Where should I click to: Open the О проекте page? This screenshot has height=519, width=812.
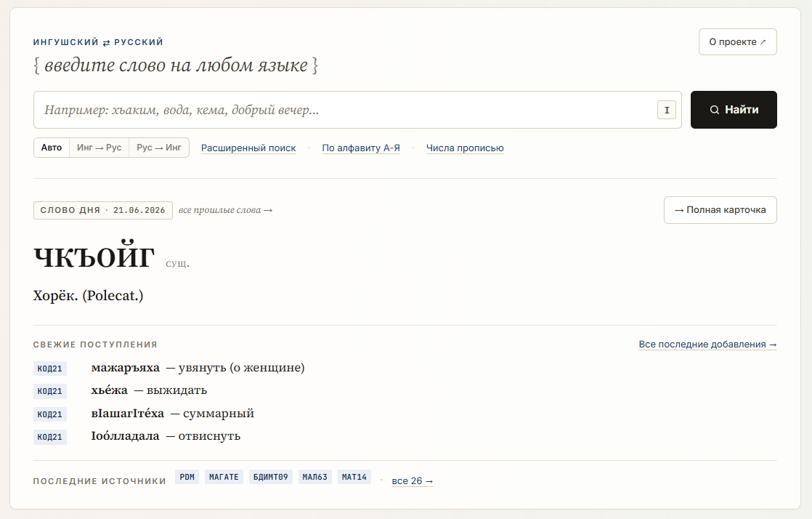pyautogui.click(x=737, y=42)
